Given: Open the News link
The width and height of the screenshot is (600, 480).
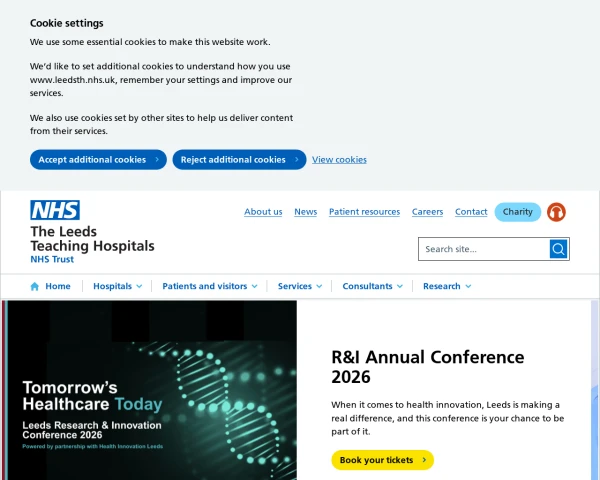Looking at the screenshot, I should (305, 212).
